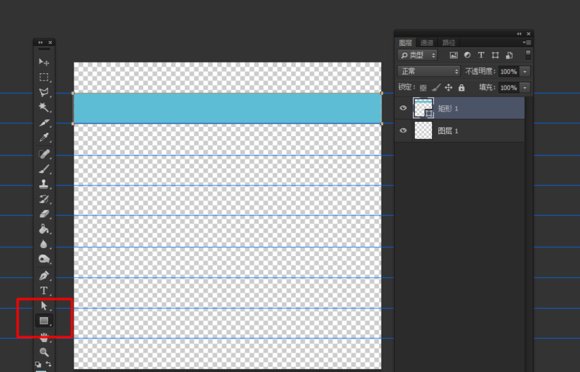Screen dimensions: 580x372
Task: Toggle the layer filtering switch
Action: [528, 55]
